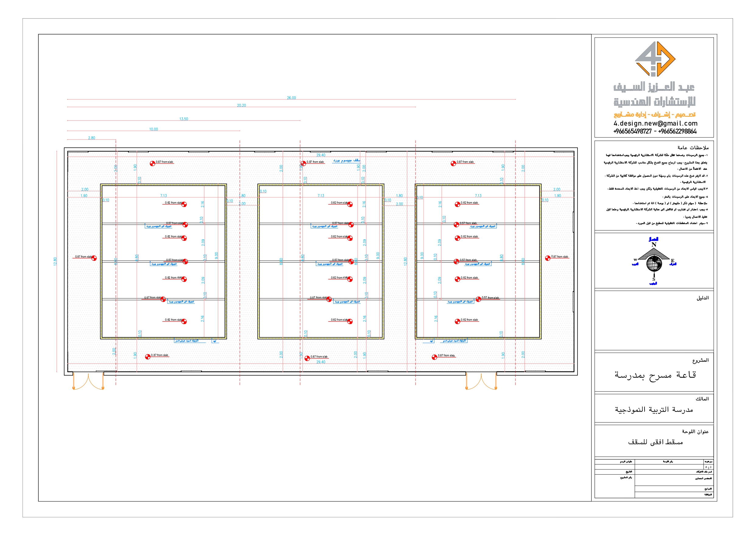The height and width of the screenshot is (535, 756).
Task: Click the '20.20' dimension text
Action: click(241, 105)
